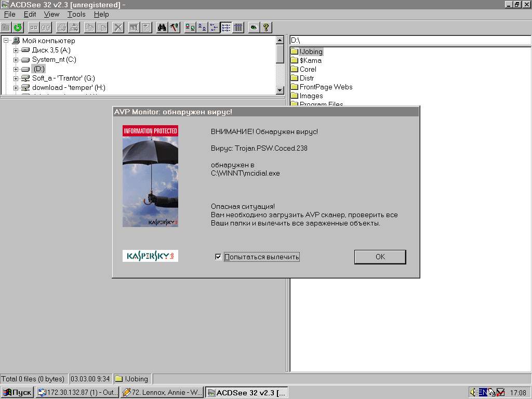Select download - 'temper' (H:) label
The height and width of the screenshot is (399, 532).
[x=69, y=87]
